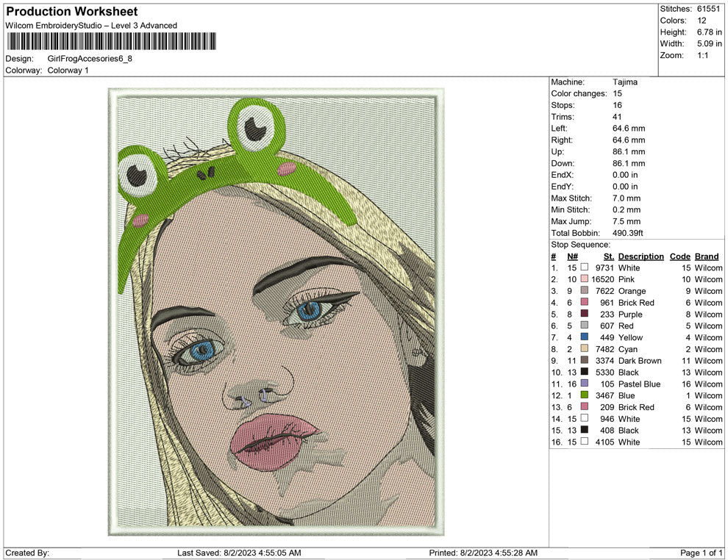The height and width of the screenshot is (560, 728).
Task: Select the Black swatch at stop 10
Action: tap(585, 373)
